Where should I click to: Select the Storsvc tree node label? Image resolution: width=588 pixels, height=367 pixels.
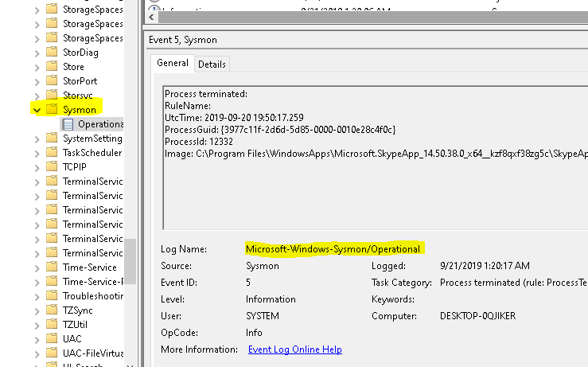(78, 96)
